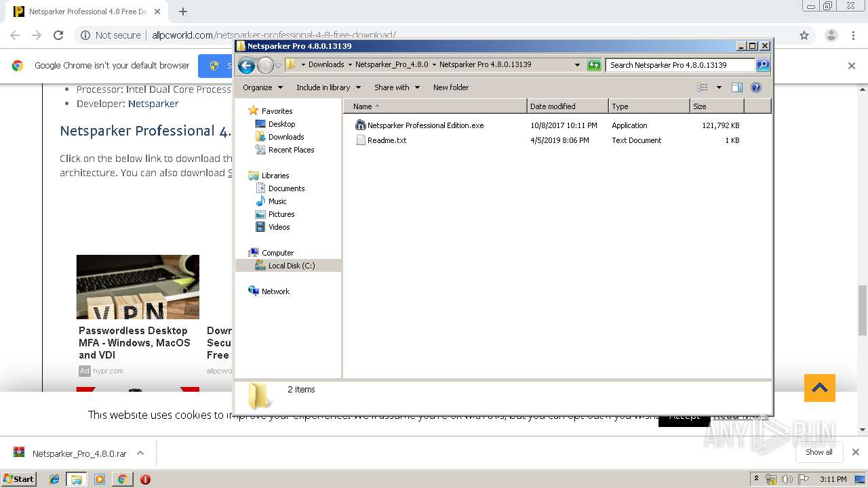Click the Windows Start button
This screenshot has width=868, height=488.
click(18, 479)
